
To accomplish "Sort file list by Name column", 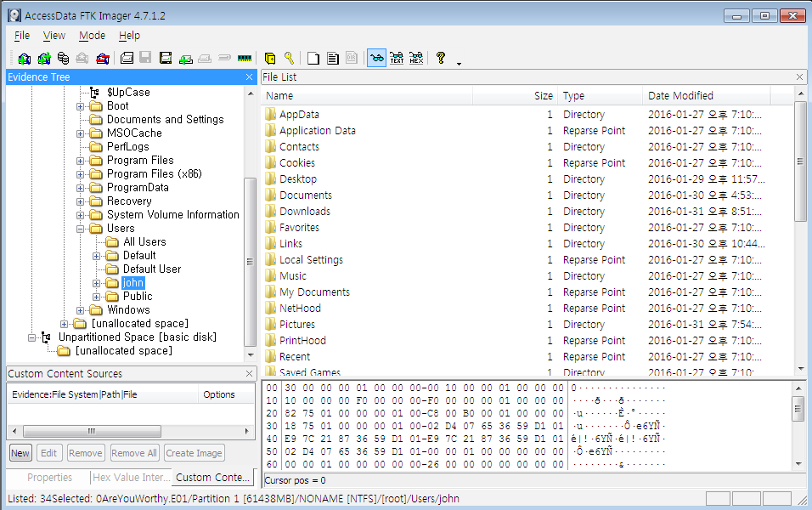I will click(x=367, y=96).
